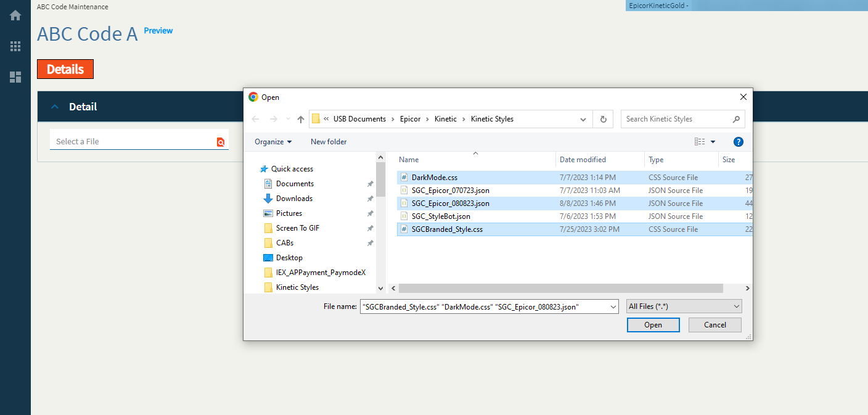Click the Pictures folder icon
This screenshot has height=415, width=868.
coord(268,213)
